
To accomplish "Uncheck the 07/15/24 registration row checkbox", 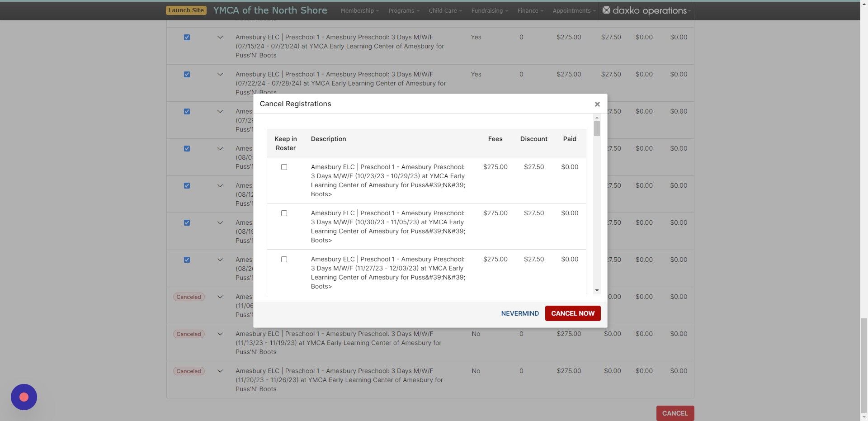I will [187, 38].
